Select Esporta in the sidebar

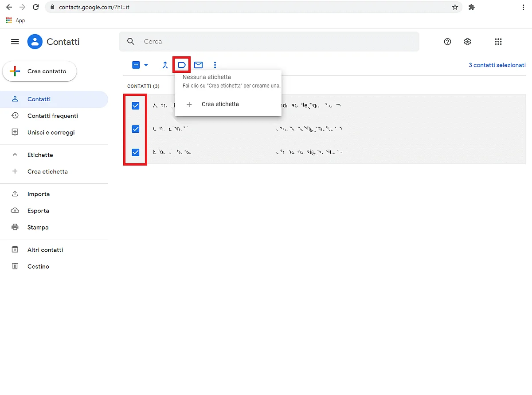[x=54, y=211]
